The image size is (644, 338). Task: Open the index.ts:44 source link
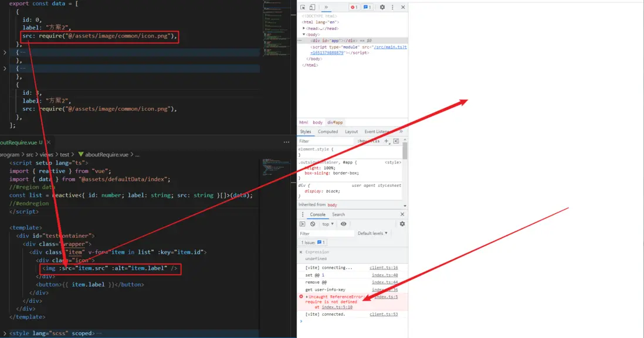tap(385, 282)
